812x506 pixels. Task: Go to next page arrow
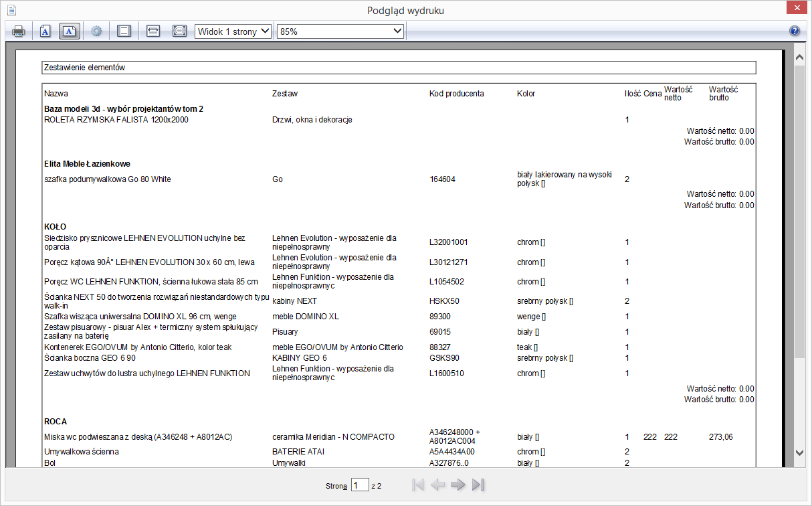tap(458, 485)
